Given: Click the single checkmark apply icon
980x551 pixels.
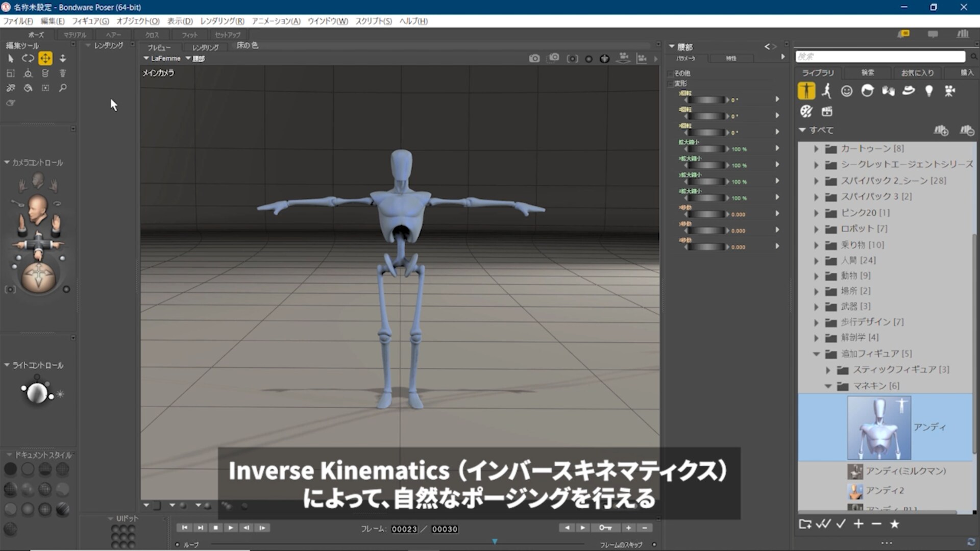Looking at the screenshot, I should pos(841,524).
